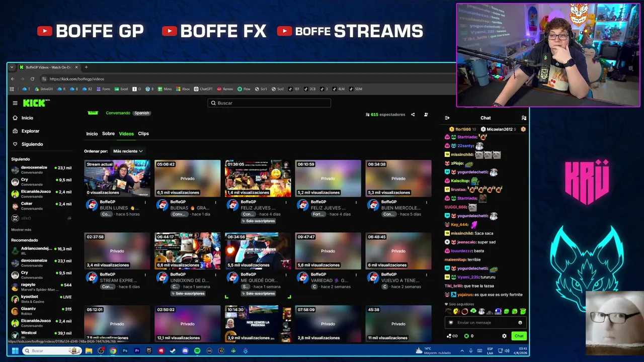Open the Flow bookmark

[x=244, y=89]
